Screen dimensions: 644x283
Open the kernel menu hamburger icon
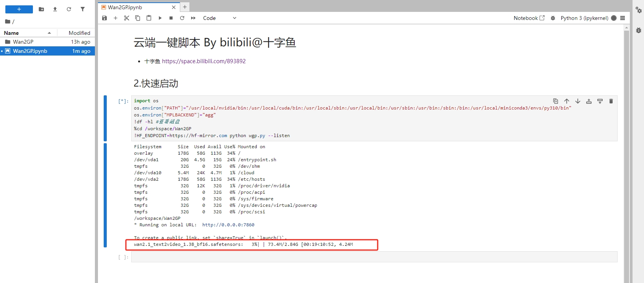pos(623,18)
